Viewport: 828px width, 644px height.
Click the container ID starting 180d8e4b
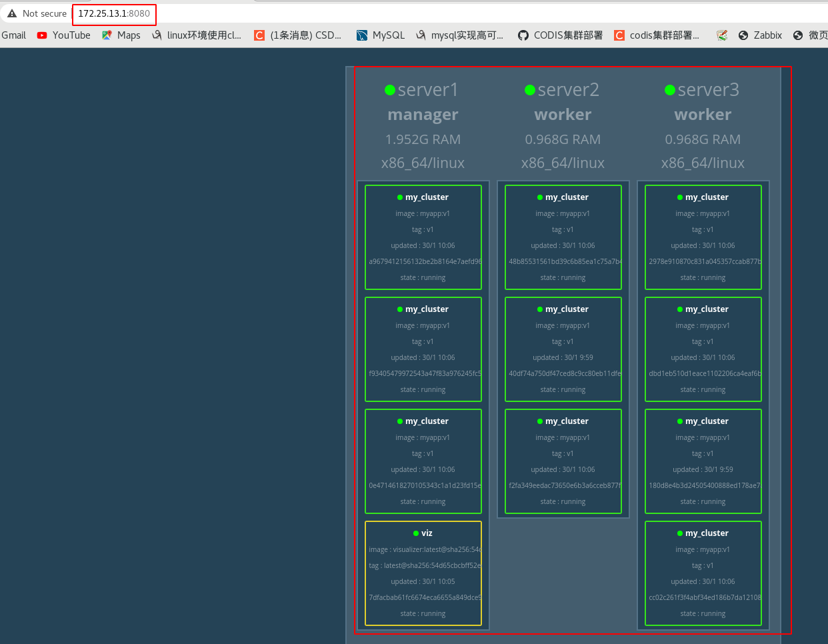[x=705, y=486]
